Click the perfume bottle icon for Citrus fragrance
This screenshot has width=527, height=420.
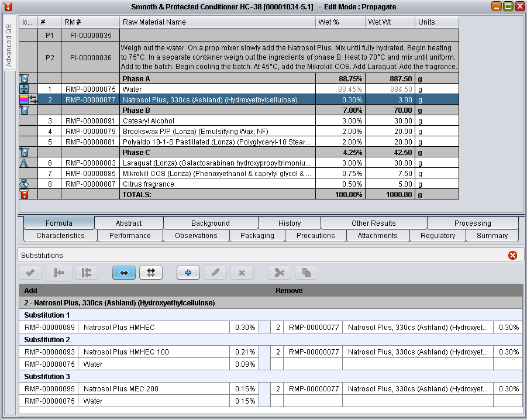click(24, 184)
